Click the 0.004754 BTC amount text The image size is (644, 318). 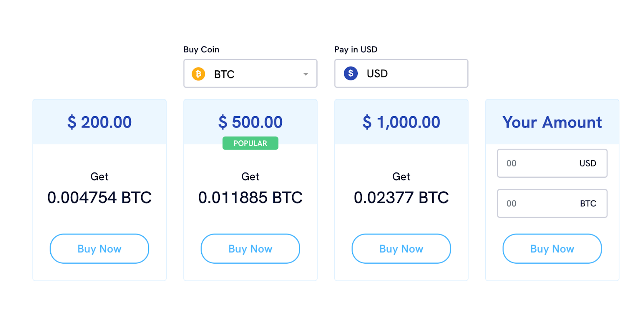[99, 197]
